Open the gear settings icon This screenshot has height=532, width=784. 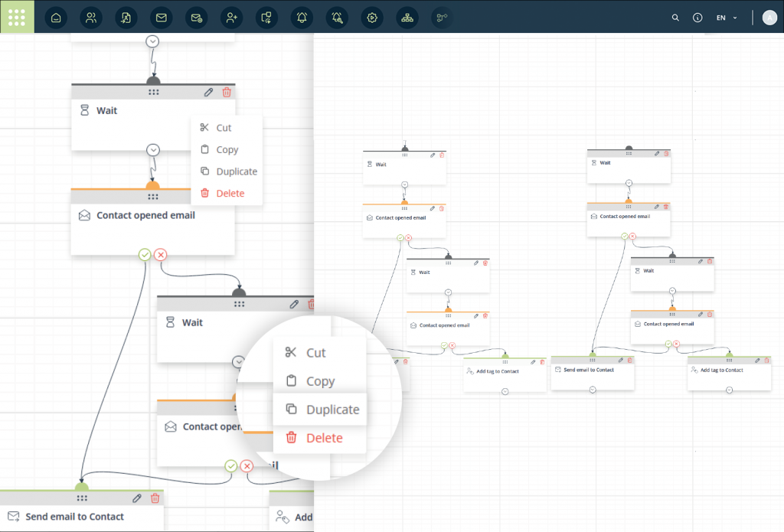click(x=372, y=18)
